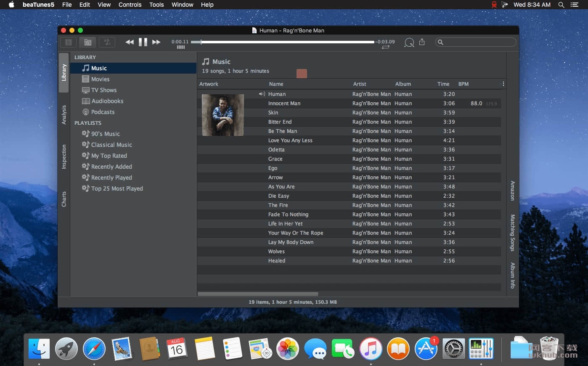Click the small beat marker below elapsed time
The image size is (588, 366).
tap(181, 47)
